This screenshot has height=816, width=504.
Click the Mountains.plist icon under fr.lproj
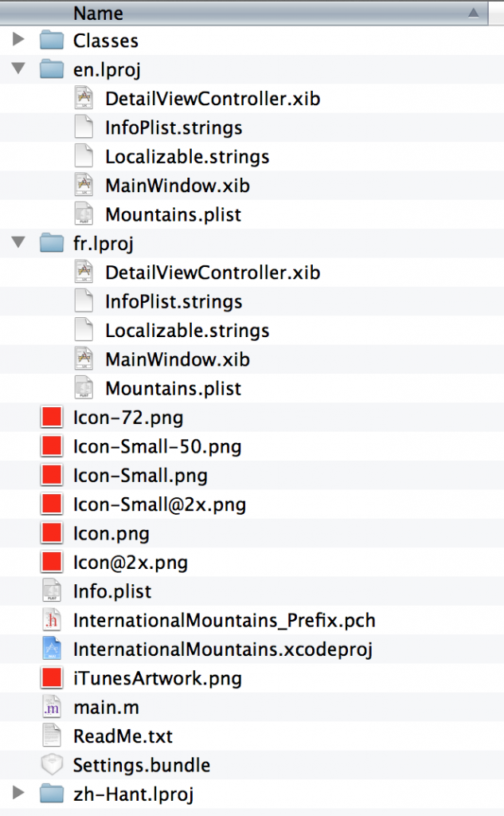[84, 388]
